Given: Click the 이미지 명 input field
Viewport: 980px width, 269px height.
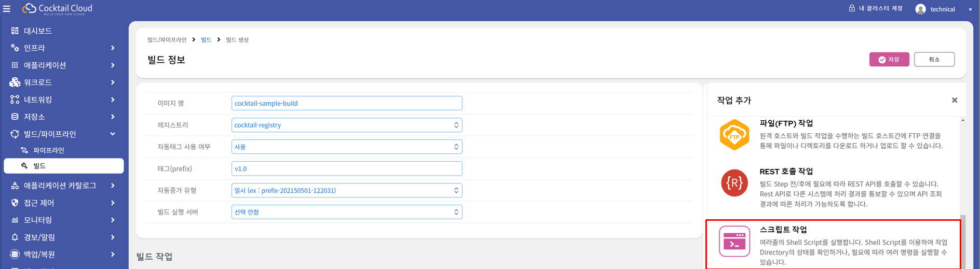Looking at the screenshot, I should [x=346, y=103].
